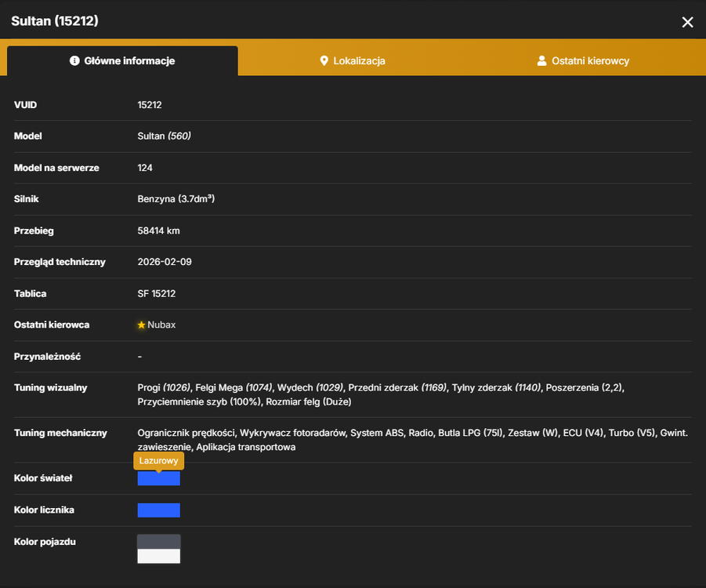Image resolution: width=706 pixels, height=588 pixels.
Task: Close the Sultan (15212) dialog
Action: (x=687, y=22)
